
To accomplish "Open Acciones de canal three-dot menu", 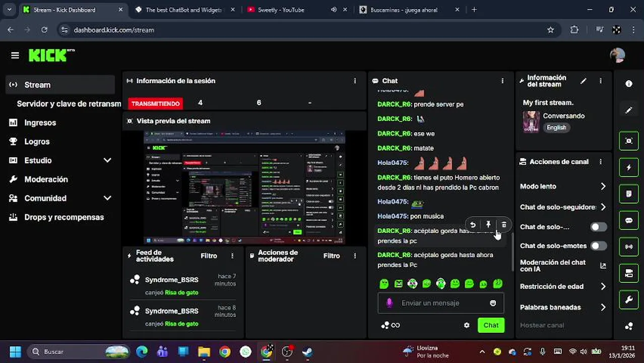I will click(600, 162).
